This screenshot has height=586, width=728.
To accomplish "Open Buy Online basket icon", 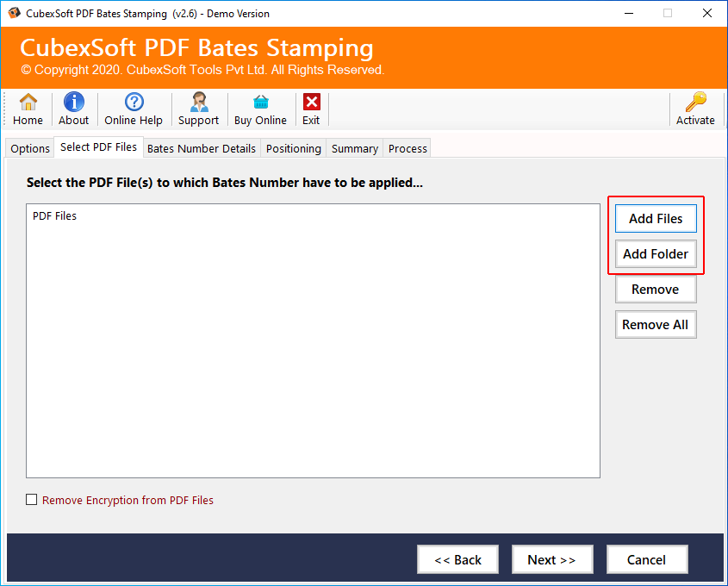I will click(260, 103).
